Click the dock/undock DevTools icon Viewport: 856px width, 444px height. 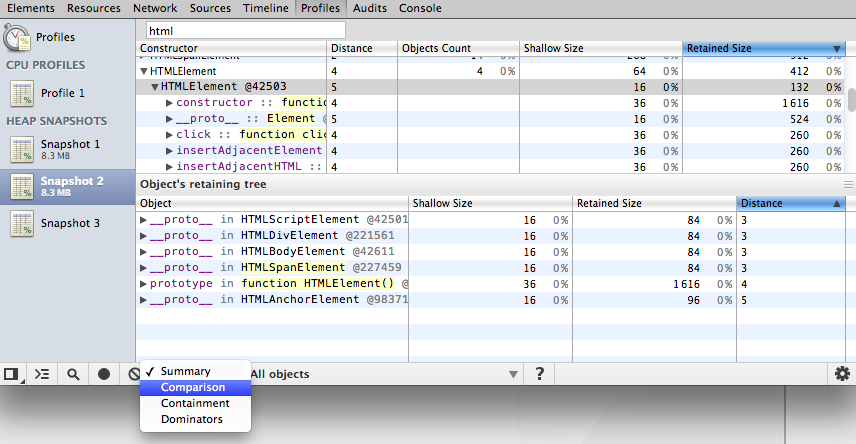12,374
